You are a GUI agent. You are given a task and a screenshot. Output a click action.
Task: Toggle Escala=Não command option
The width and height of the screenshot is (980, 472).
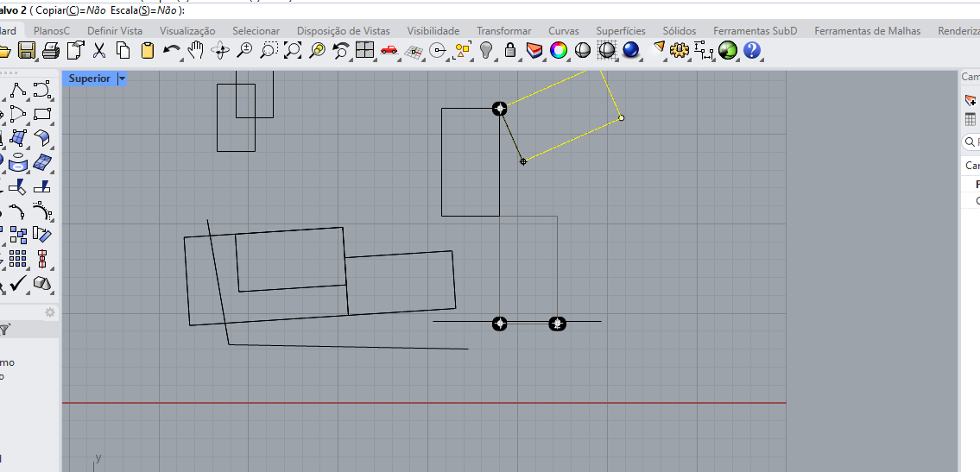[x=143, y=10]
